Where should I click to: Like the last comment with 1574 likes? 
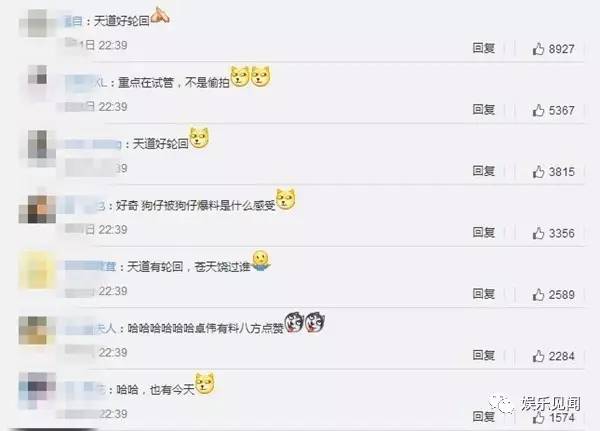538,418
